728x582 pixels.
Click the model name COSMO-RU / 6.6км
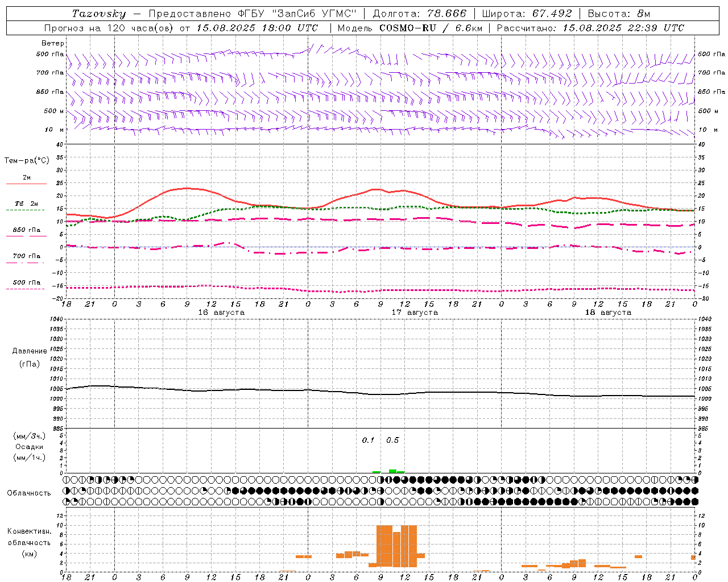pyautogui.click(x=431, y=28)
